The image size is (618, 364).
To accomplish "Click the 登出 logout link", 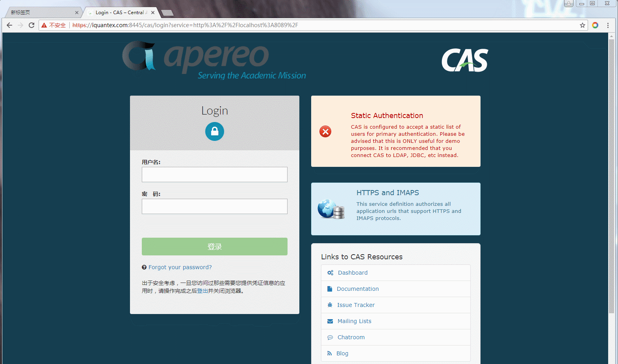I will pos(202,291).
